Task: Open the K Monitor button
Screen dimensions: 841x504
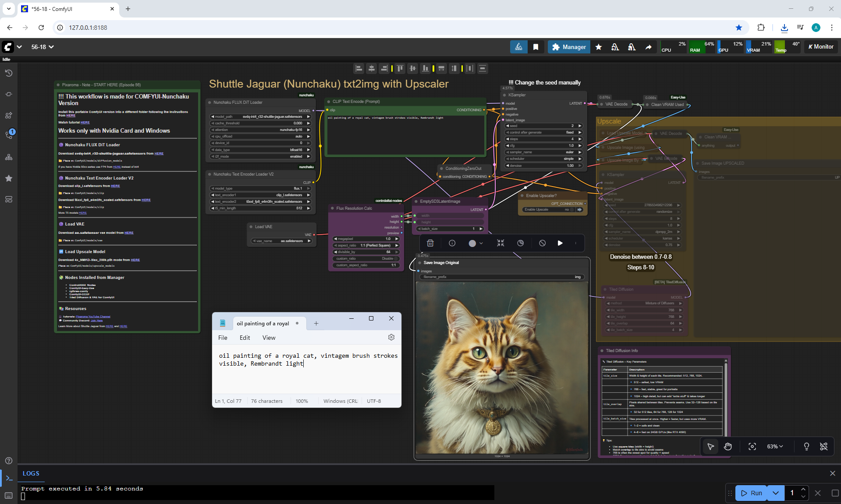Action: [x=821, y=47]
